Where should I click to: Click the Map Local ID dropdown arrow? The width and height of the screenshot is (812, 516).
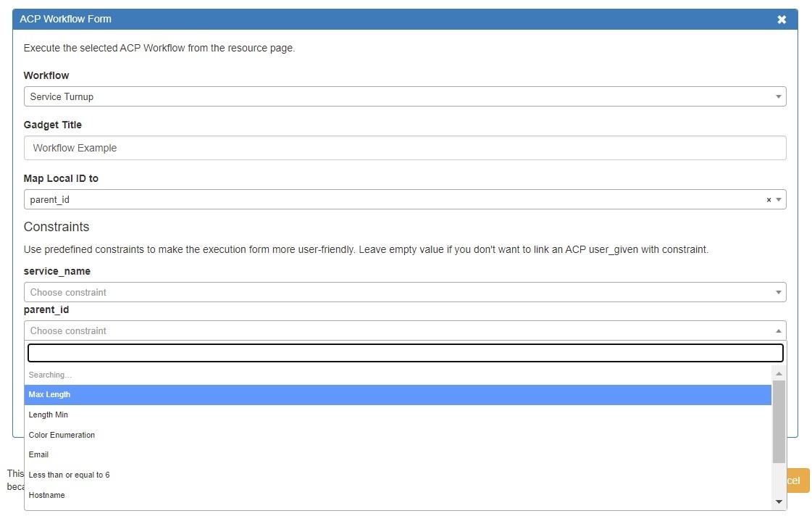(779, 200)
